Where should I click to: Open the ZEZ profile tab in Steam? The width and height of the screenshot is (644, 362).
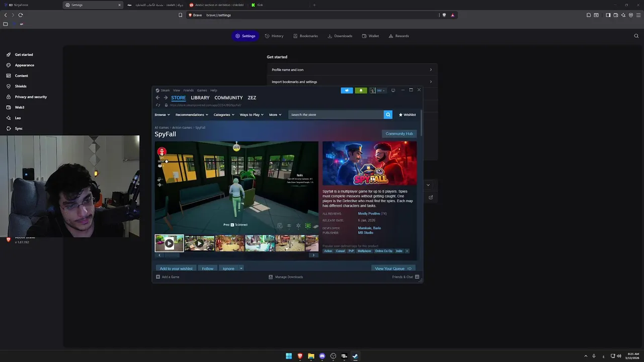coord(252,98)
